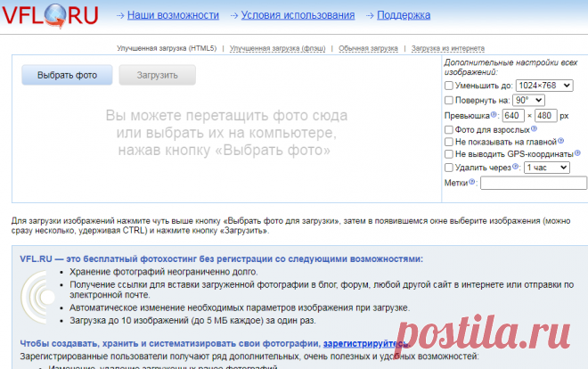
Task: Select Улучшенная загрузка (HTML5) tab
Action: [x=167, y=48]
